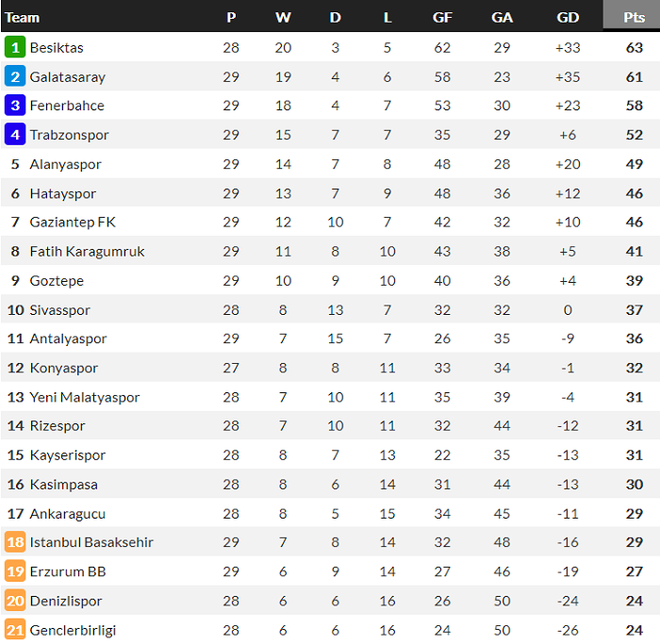Click the orange position 21 badge
660x644 pixels.
[15, 630]
